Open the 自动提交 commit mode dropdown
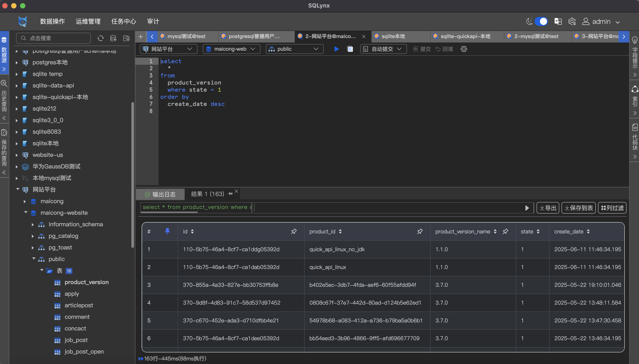The image size is (639, 364). click(x=383, y=49)
